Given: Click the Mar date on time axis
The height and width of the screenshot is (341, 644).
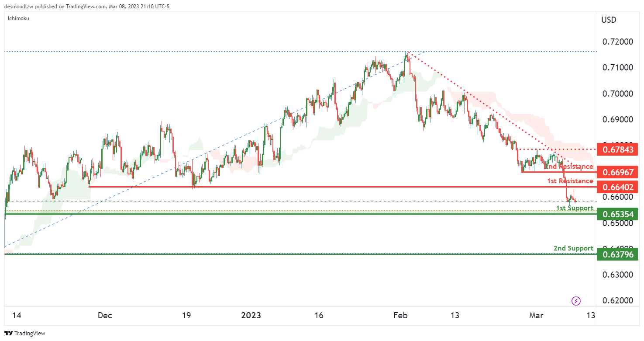Looking at the screenshot, I should (536, 316).
